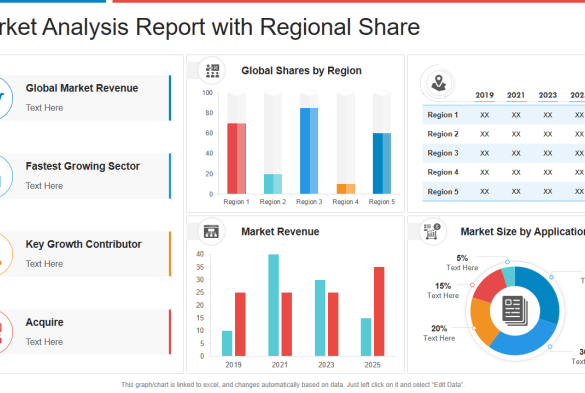Screen dimensions: 585x393
Task: Click the 2021 label on revenue axis
Action: [279, 365]
